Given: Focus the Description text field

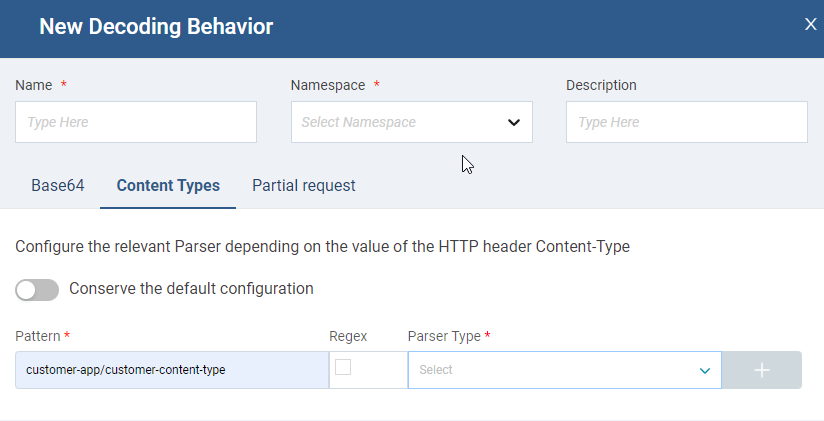Looking at the screenshot, I should tap(686, 123).
